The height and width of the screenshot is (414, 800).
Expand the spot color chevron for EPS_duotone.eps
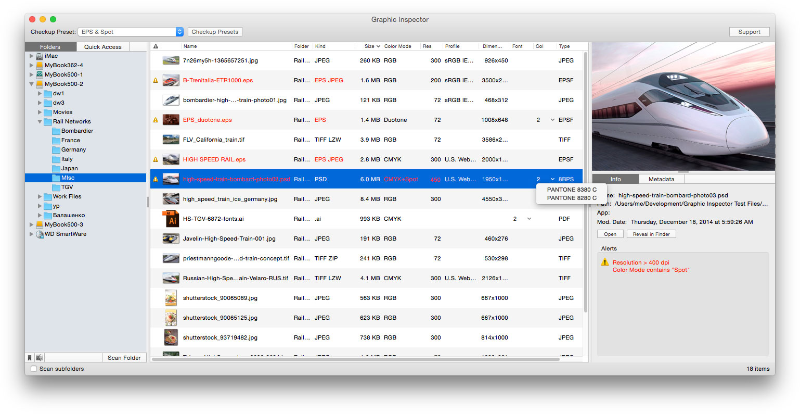[552, 120]
